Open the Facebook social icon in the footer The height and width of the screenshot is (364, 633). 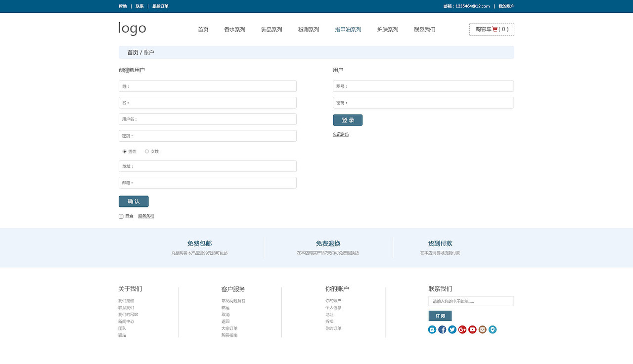coord(442,329)
